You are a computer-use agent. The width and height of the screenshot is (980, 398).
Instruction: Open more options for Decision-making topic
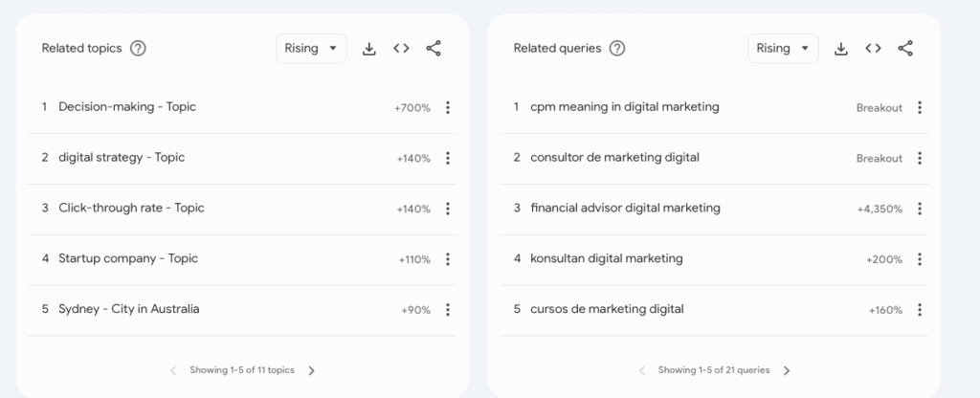coord(448,108)
